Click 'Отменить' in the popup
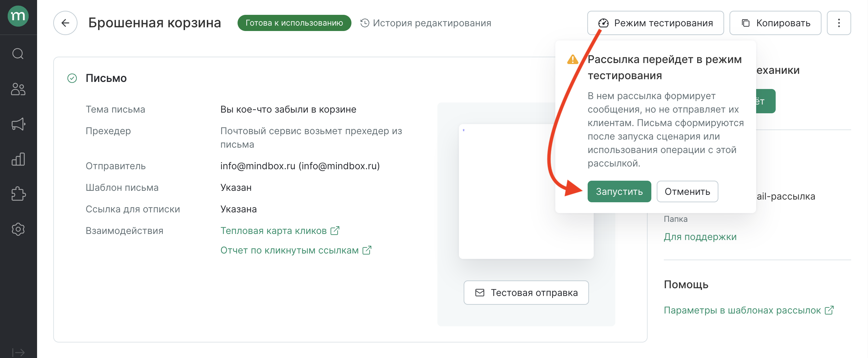Viewport: 868px width, 358px height. click(x=687, y=191)
